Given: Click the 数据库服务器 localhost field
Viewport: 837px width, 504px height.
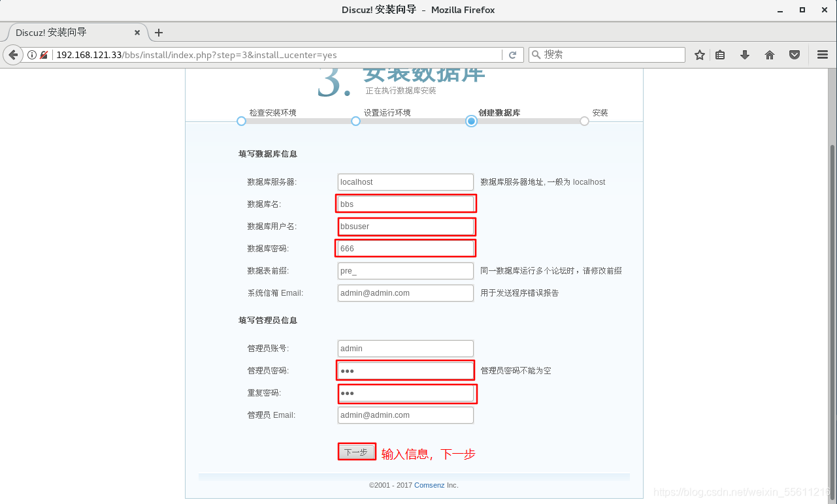Looking at the screenshot, I should [406, 182].
